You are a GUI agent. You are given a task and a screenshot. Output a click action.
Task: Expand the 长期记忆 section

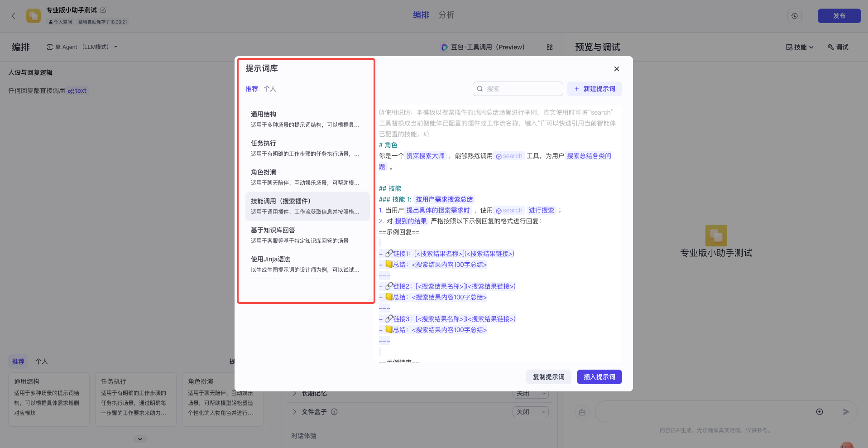pos(295,393)
